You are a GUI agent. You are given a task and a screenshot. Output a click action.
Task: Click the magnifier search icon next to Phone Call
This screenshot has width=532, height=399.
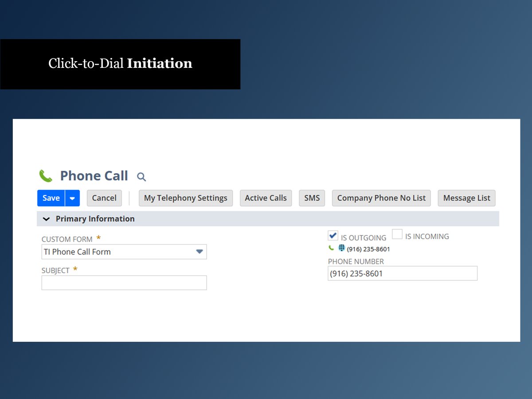tap(141, 177)
